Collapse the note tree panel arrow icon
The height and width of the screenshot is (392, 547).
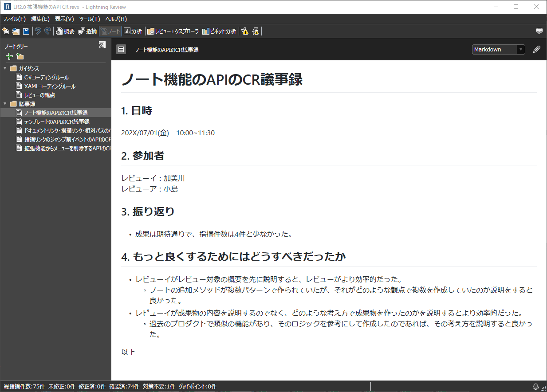[102, 44]
